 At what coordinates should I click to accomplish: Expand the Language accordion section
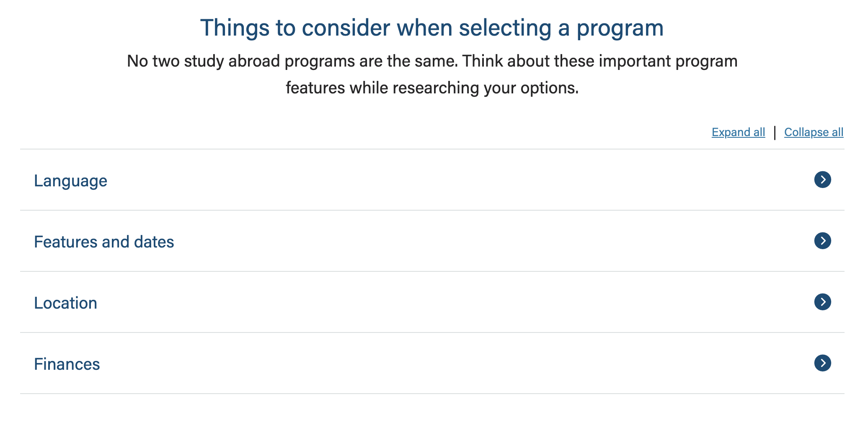point(431,180)
